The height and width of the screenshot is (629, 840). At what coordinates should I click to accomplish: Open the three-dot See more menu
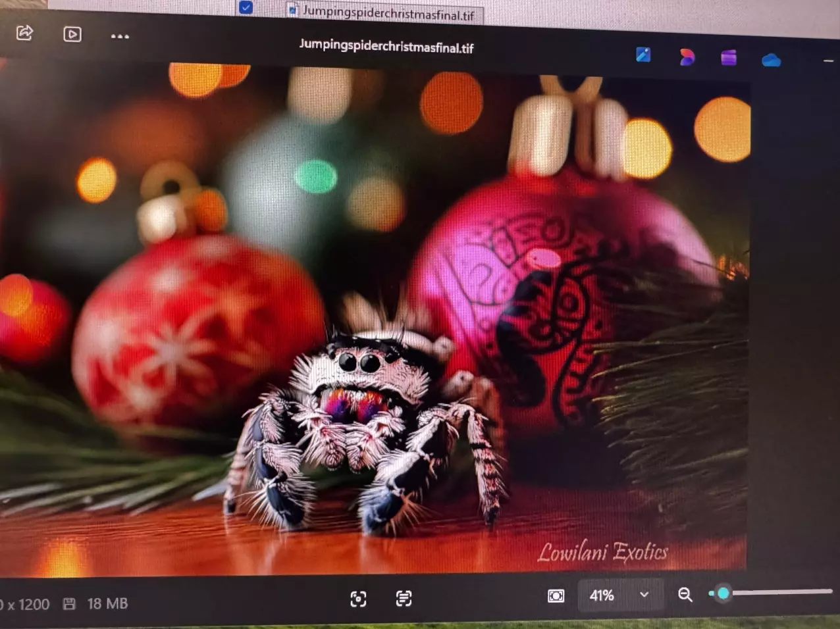tap(120, 37)
